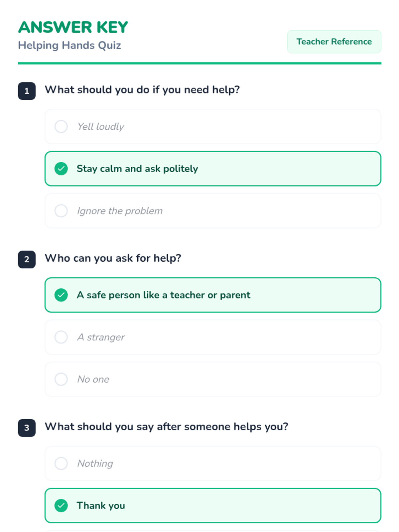Viewport: 399px width, 532px height.
Task: Click the green checkmark beside Thank you
Action: point(61,505)
